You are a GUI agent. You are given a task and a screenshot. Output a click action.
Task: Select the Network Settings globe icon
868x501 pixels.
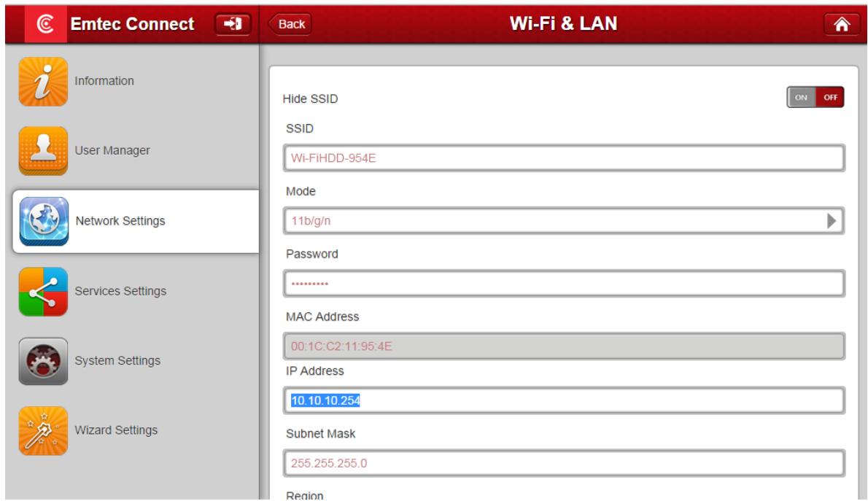(x=44, y=221)
